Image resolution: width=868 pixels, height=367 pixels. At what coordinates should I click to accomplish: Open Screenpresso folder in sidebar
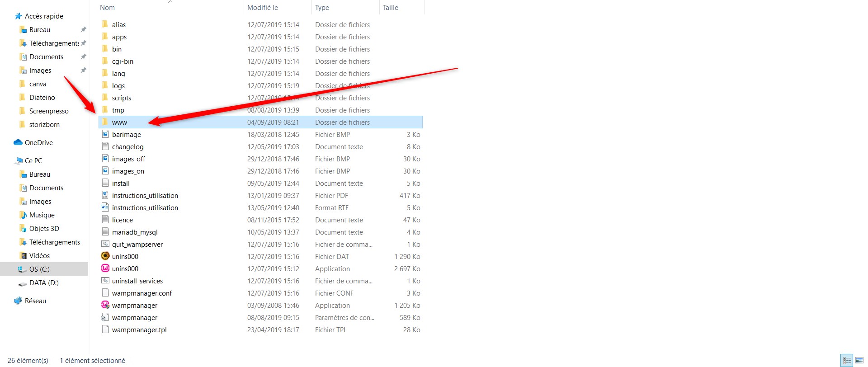click(x=49, y=111)
